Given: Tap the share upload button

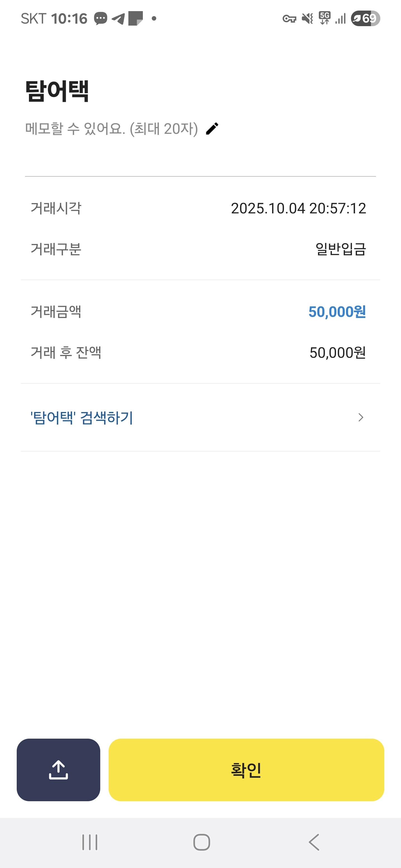Looking at the screenshot, I should tap(58, 770).
